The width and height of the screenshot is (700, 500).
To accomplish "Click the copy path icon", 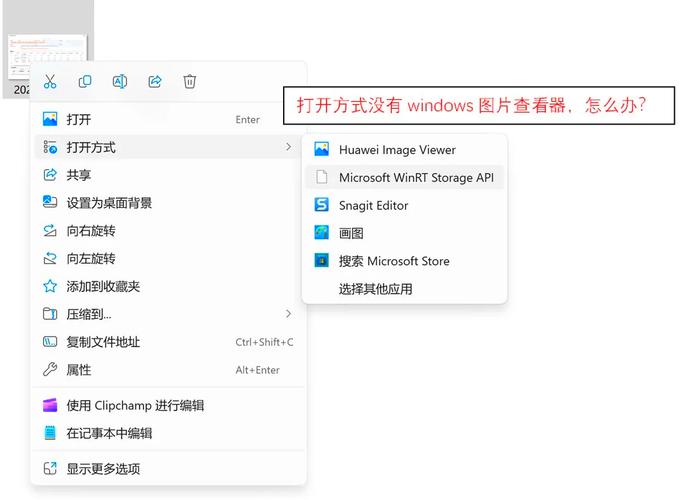I will coord(50,342).
